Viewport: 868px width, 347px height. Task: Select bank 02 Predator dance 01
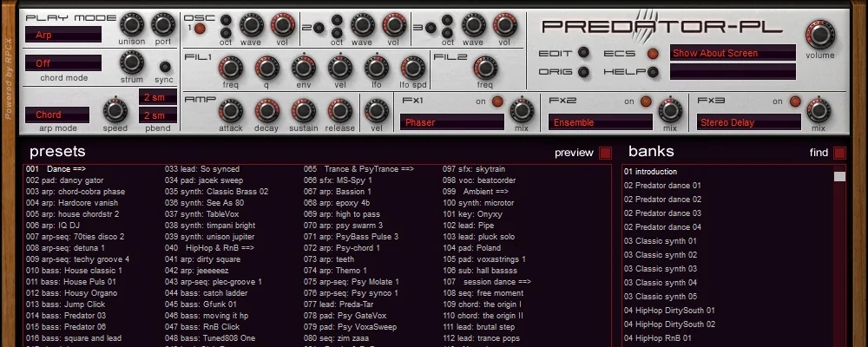coord(662,186)
